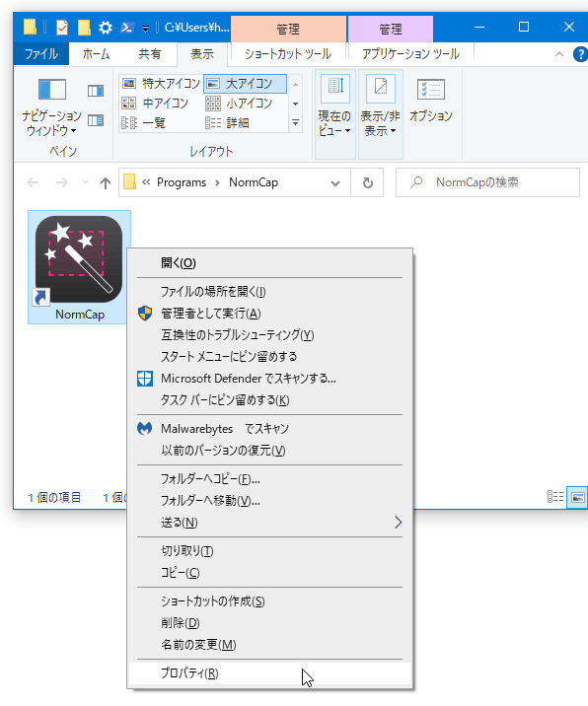This screenshot has height=706, width=588.
Task: Click the refresh button beside address bar
Action: tap(368, 182)
